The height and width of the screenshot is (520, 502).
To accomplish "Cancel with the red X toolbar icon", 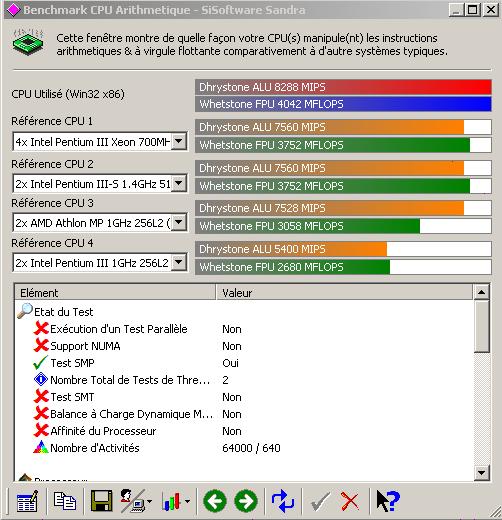I will tap(350, 501).
